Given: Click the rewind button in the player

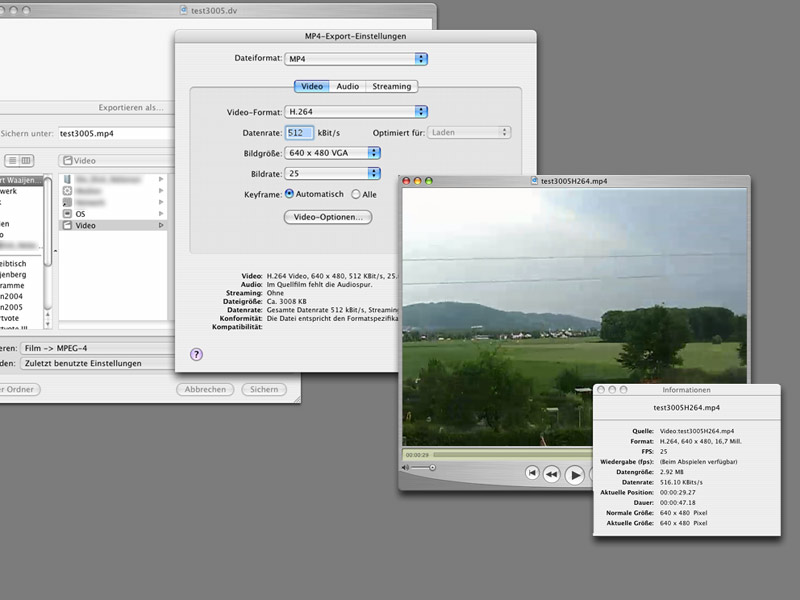Looking at the screenshot, I should tap(551, 474).
